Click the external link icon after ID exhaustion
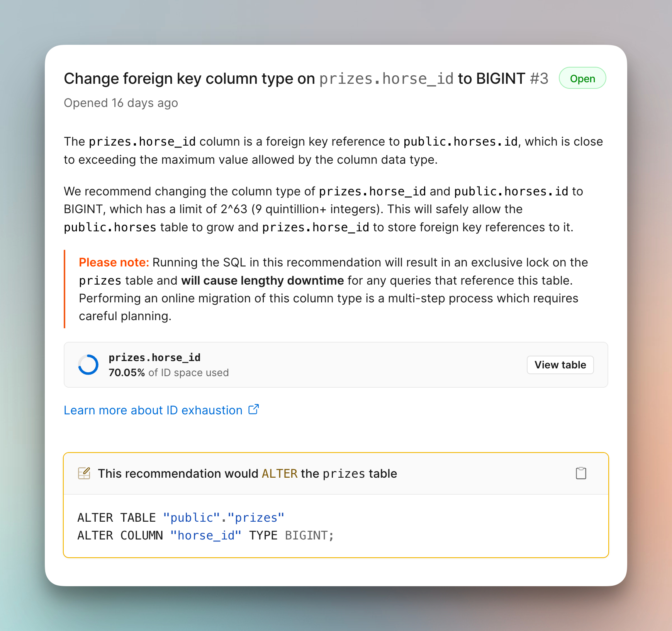 point(253,409)
